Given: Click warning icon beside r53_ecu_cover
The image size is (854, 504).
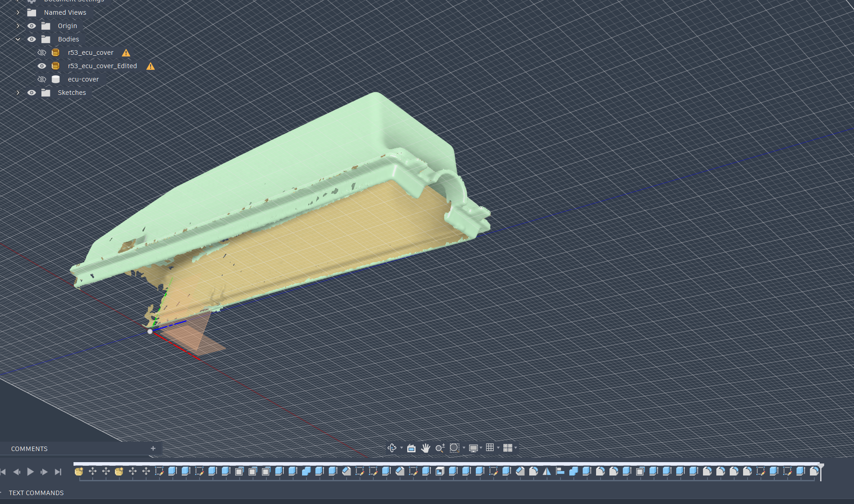Looking at the screenshot, I should (x=126, y=53).
